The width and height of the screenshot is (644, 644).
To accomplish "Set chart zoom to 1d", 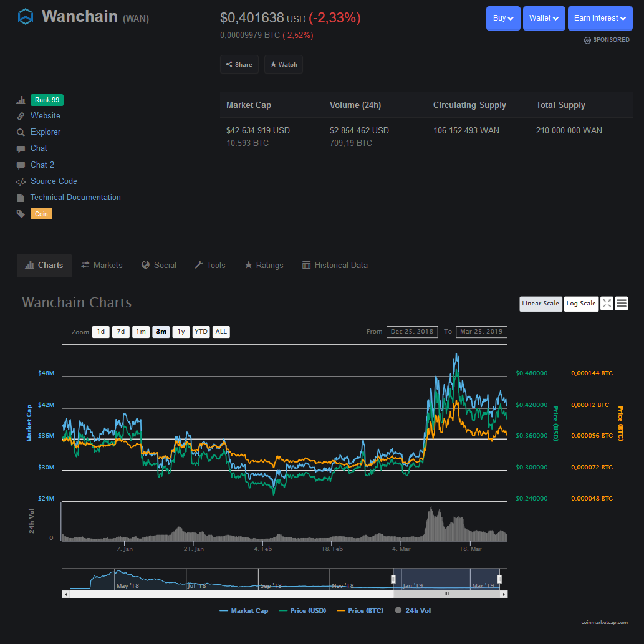I will tap(101, 332).
